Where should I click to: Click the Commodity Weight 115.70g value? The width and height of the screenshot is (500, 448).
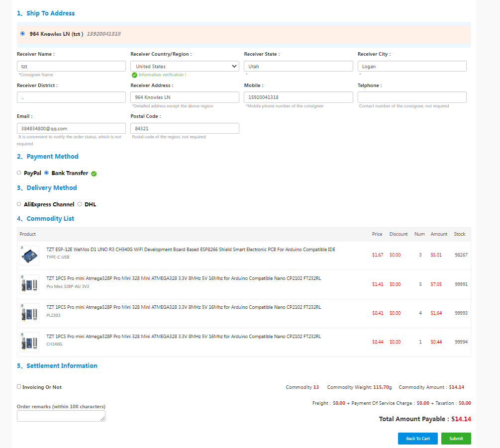pyautogui.click(x=382, y=387)
